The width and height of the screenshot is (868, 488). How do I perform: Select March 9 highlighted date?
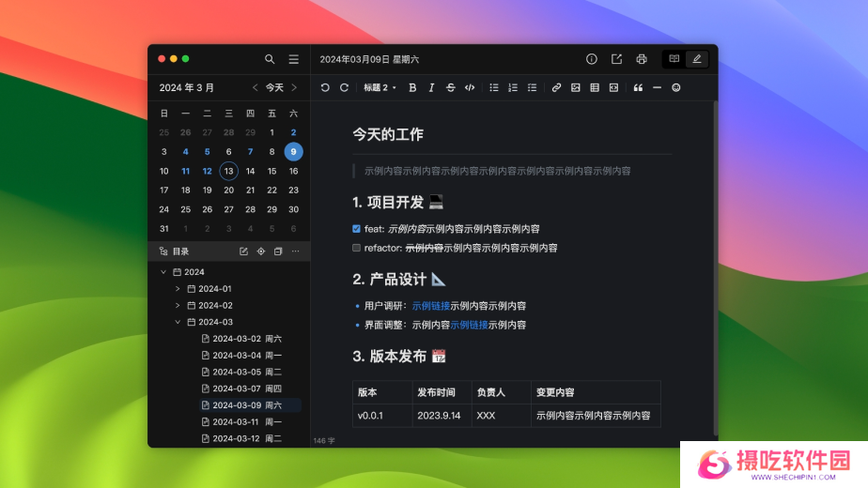[x=293, y=152]
